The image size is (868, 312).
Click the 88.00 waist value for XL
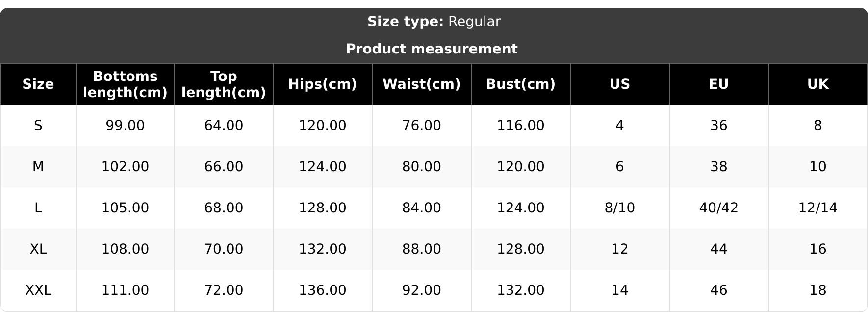pyautogui.click(x=421, y=249)
